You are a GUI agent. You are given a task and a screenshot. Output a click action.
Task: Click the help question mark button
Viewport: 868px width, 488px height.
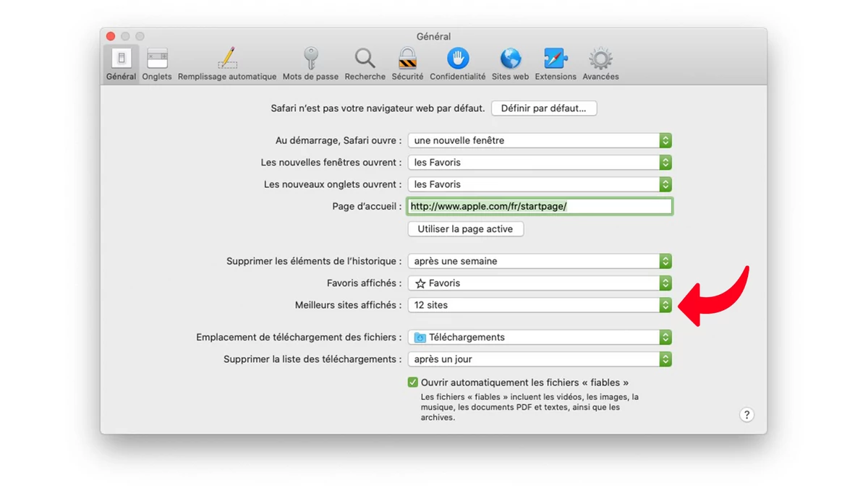746,415
